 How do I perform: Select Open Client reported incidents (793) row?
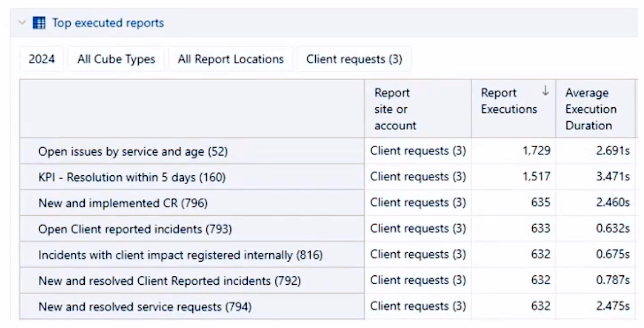135,229
